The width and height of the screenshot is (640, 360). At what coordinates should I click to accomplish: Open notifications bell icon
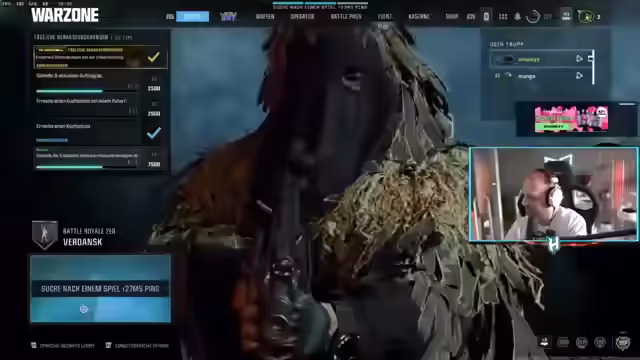click(x=517, y=17)
